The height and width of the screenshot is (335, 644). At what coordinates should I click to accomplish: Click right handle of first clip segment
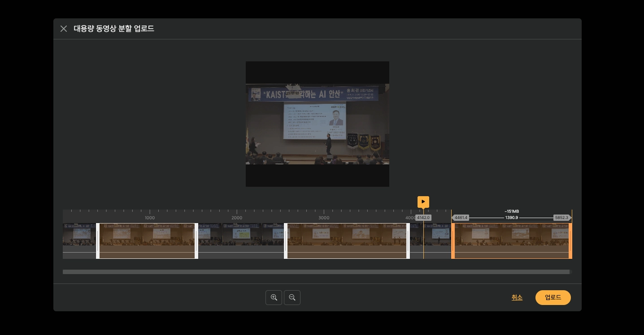point(196,241)
